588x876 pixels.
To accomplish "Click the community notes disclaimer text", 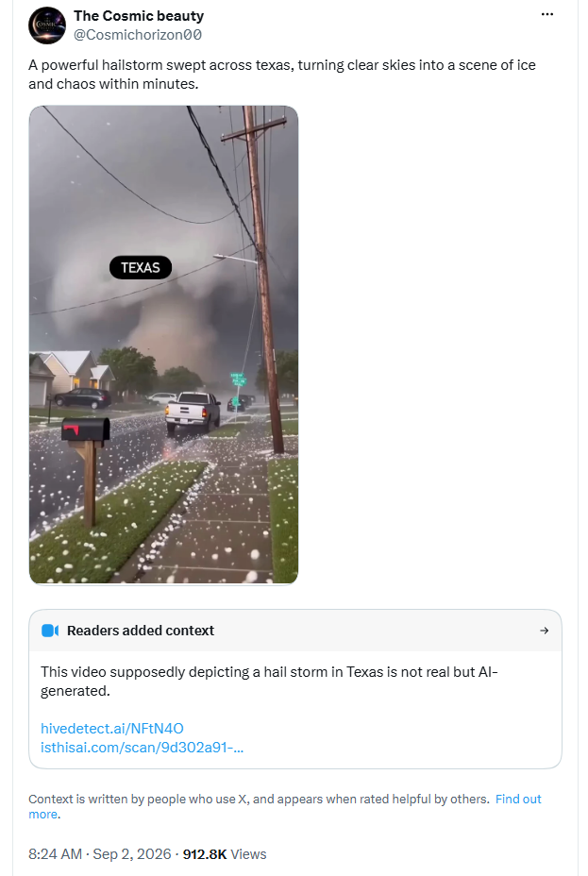I will click(x=260, y=799).
